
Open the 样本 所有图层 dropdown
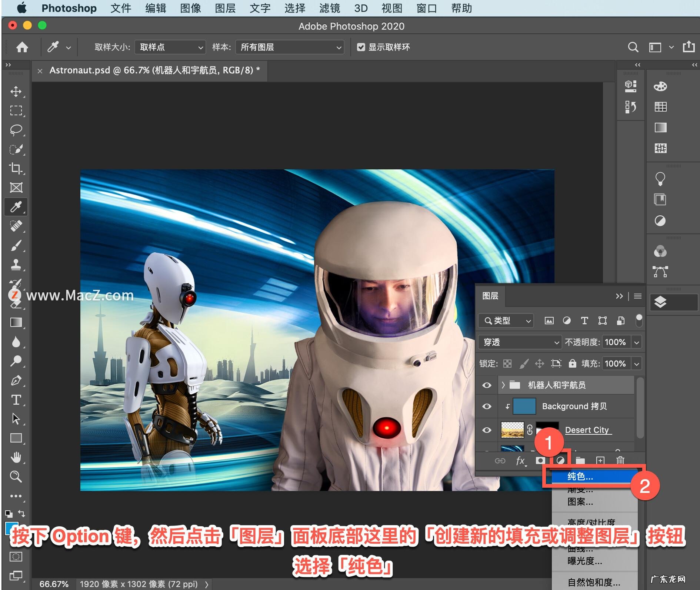click(290, 47)
